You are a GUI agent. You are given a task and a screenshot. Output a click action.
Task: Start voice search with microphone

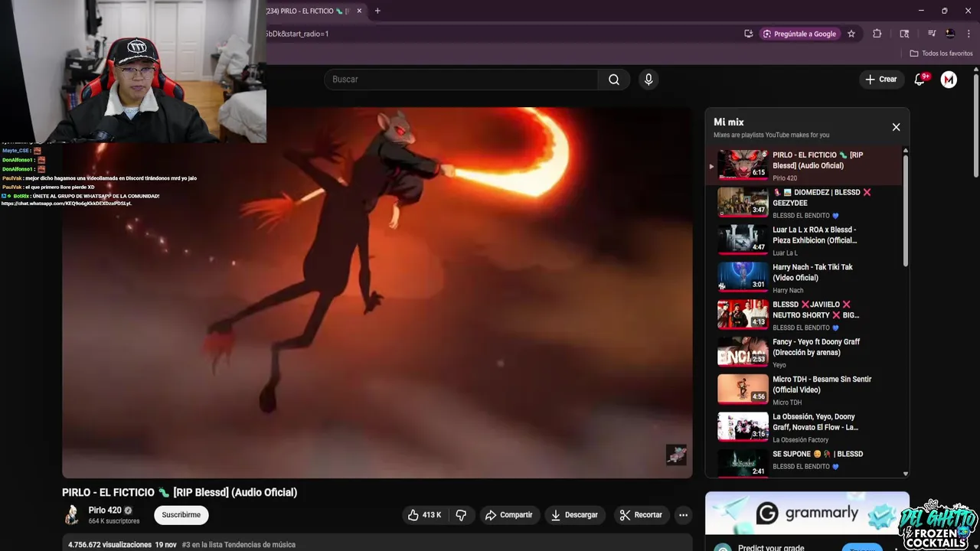coord(648,80)
